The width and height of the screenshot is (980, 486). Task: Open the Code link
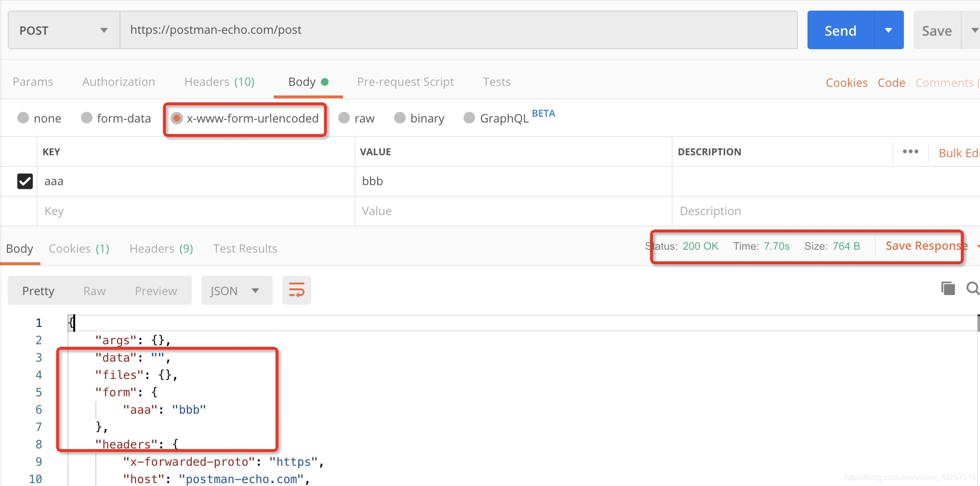(891, 82)
